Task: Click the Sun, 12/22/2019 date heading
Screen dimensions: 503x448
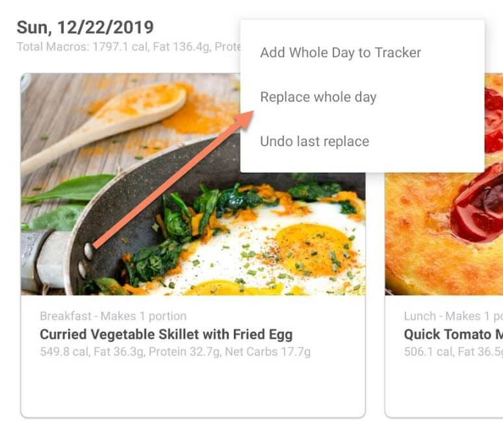Action: click(85, 27)
